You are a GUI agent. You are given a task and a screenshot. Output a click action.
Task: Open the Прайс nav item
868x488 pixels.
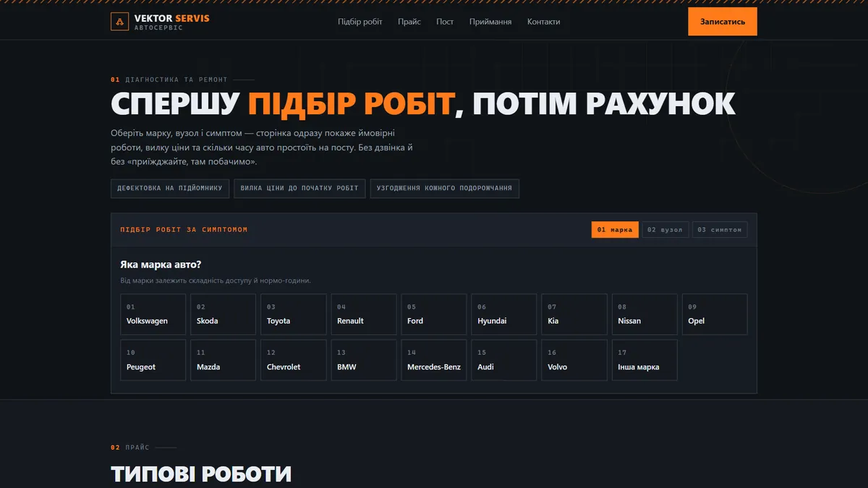coord(409,22)
